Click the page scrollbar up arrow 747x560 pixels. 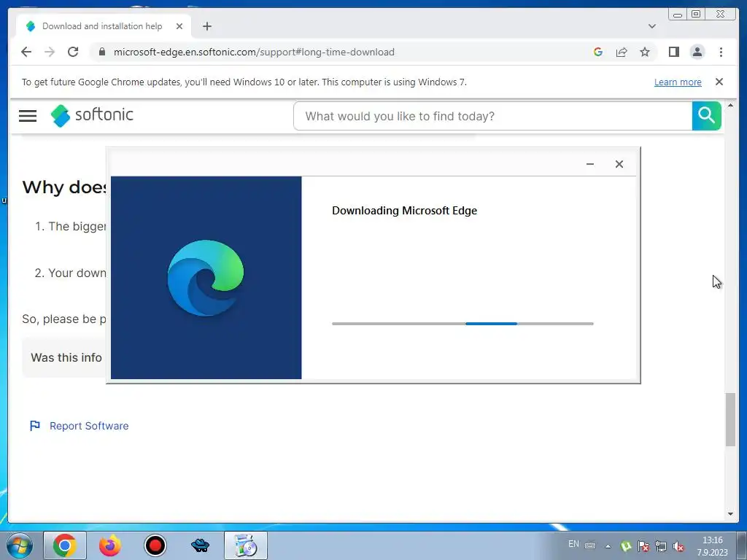click(730, 105)
